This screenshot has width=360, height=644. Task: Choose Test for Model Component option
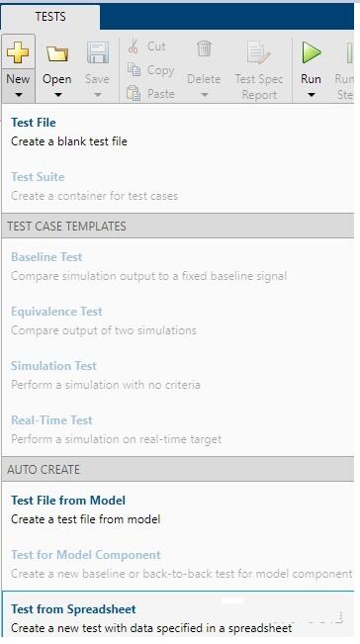click(177, 564)
